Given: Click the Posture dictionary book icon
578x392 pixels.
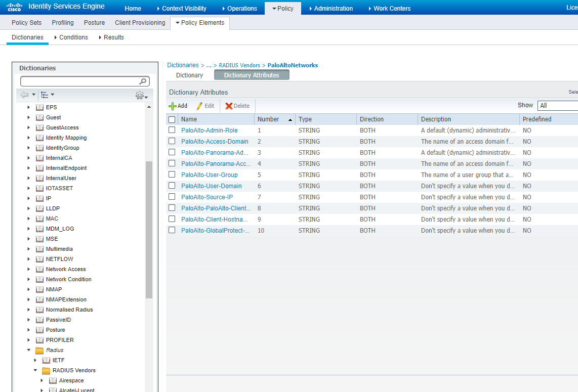Looking at the screenshot, I should (40, 330).
